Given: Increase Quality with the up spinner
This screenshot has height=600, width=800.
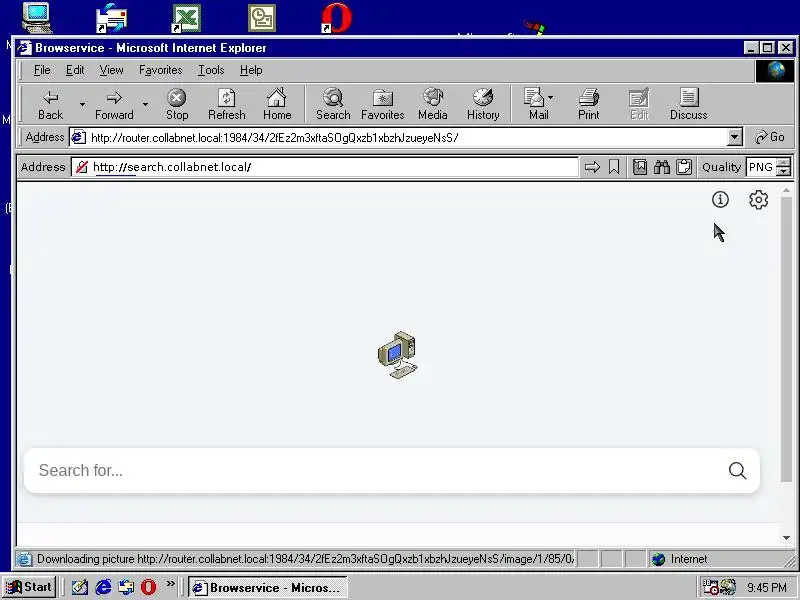Looking at the screenshot, I should coord(783,163).
